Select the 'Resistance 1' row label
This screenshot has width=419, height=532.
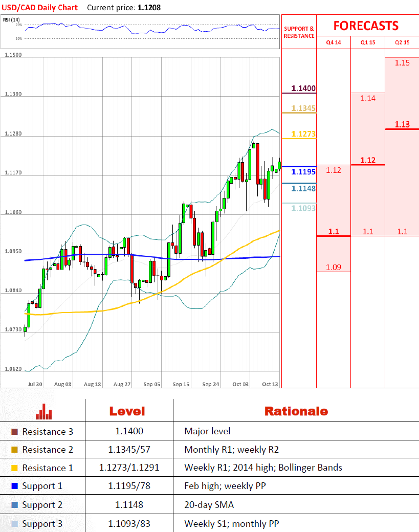coord(48,468)
